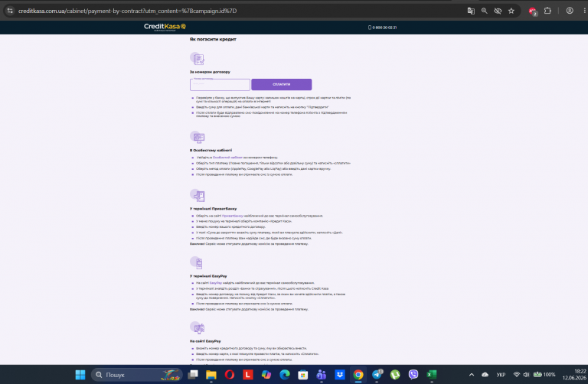Expand the hidden tray icons chevron

coord(472,375)
